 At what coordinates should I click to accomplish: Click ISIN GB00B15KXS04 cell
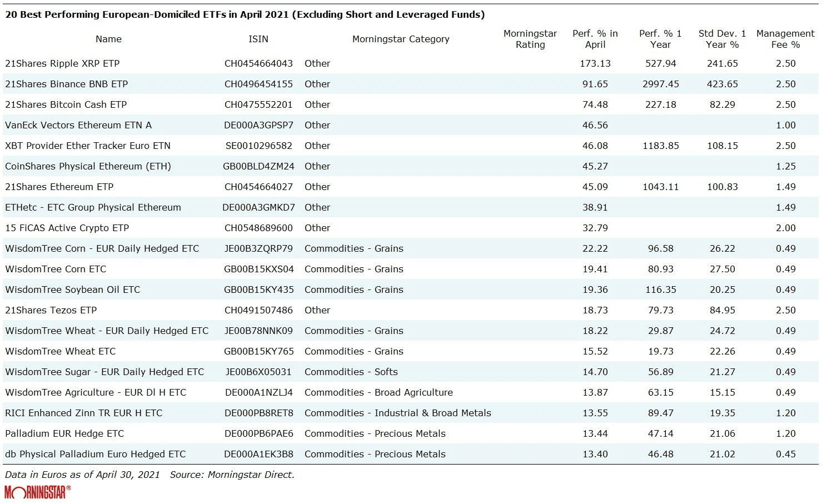(258, 269)
